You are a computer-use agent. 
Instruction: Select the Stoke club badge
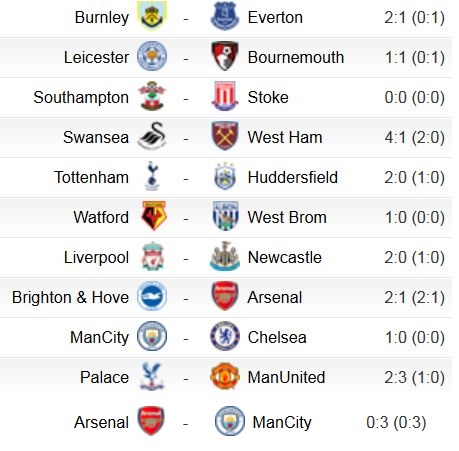coord(225,96)
